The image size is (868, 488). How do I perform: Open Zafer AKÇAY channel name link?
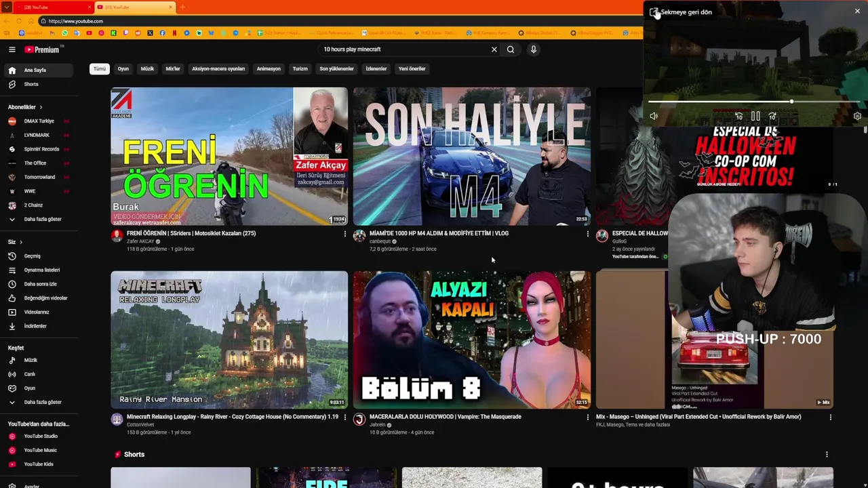140,241
